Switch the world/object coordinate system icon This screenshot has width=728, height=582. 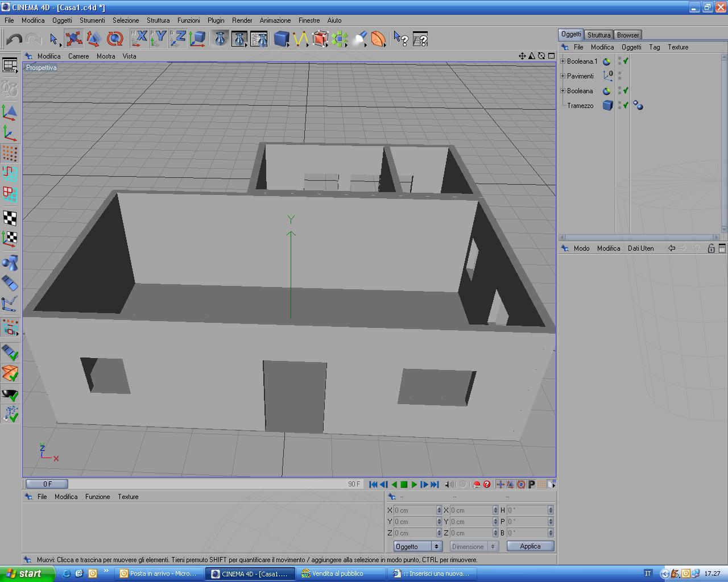(197, 39)
